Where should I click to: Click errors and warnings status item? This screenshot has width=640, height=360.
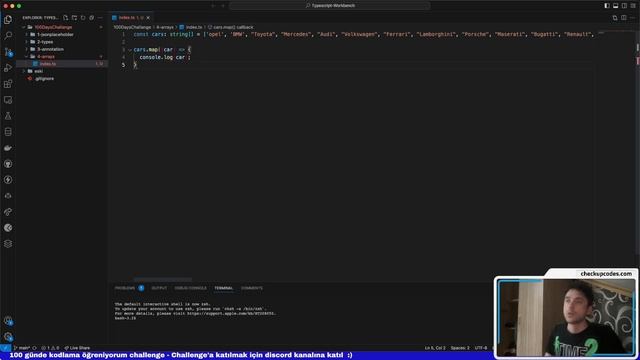point(50,348)
